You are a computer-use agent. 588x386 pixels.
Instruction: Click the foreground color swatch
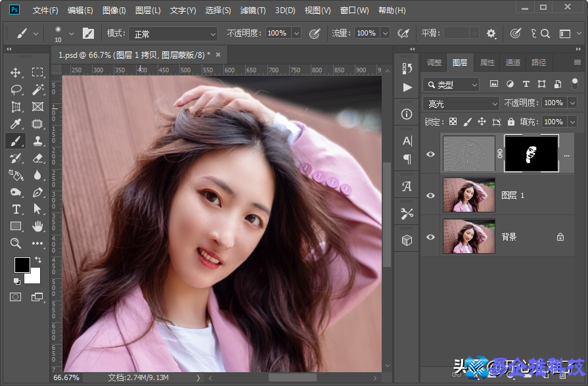[22, 264]
